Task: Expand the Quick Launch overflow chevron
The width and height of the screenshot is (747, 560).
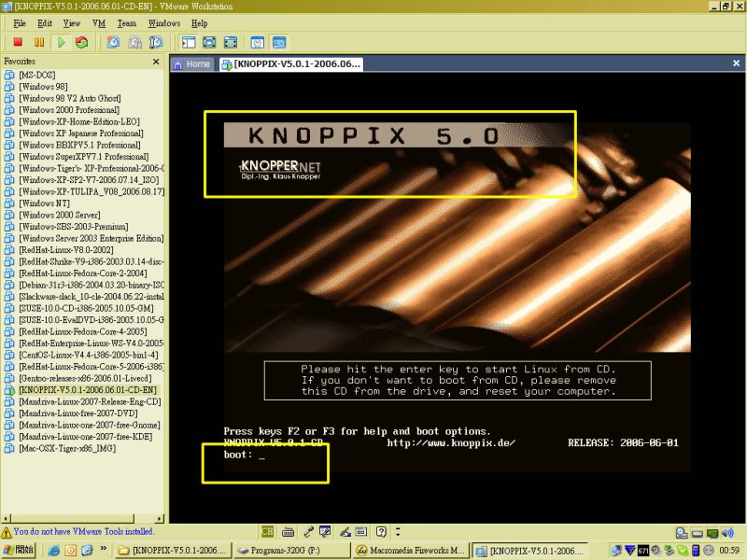Action: tap(104, 549)
